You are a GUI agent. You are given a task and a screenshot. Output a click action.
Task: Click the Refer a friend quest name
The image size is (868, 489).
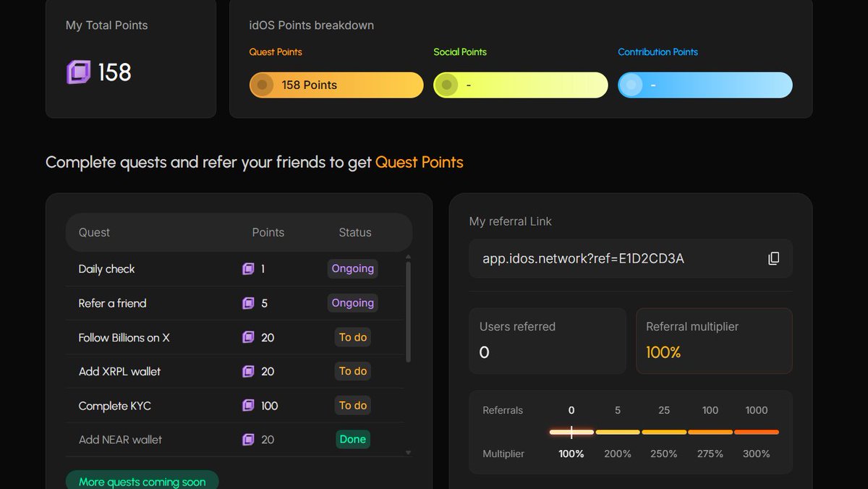click(x=112, y=303)
